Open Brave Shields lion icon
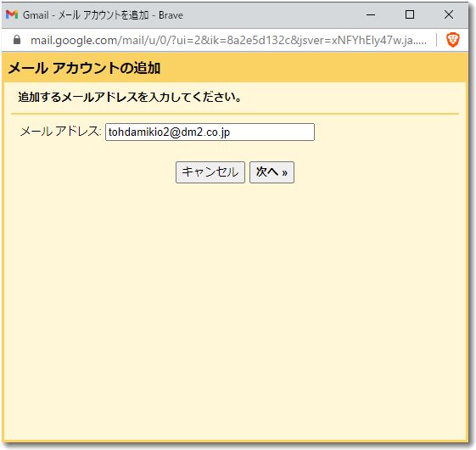The height and width of the screenshot is (450, 476). pyautogui.click(x=452, y=40)
